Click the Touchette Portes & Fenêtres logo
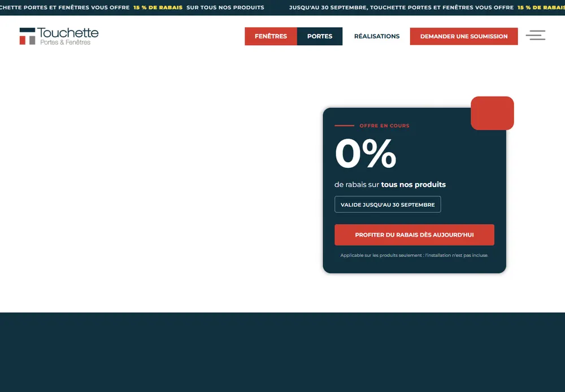 pyautogui.click(x=59, y=36)
